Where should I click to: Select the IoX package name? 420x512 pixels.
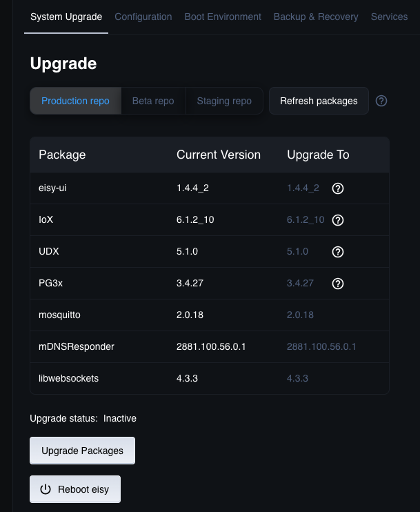click(46, 219)
